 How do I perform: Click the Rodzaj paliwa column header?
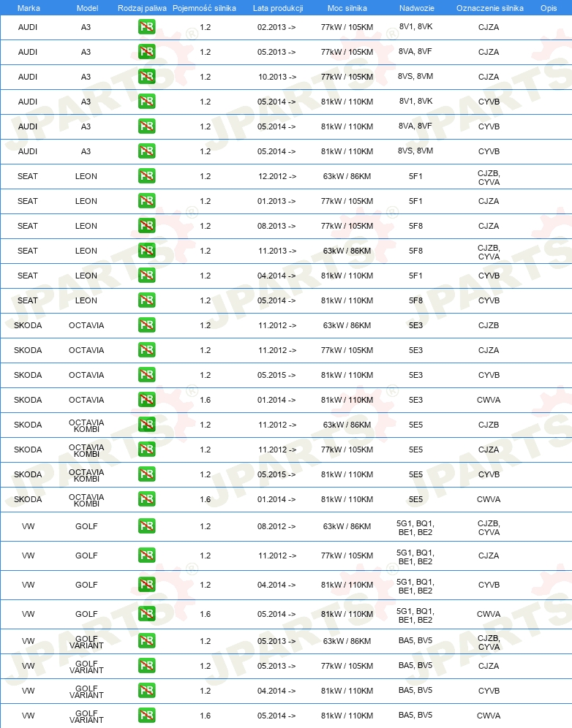pyautogui.click(x=142, y=8)
